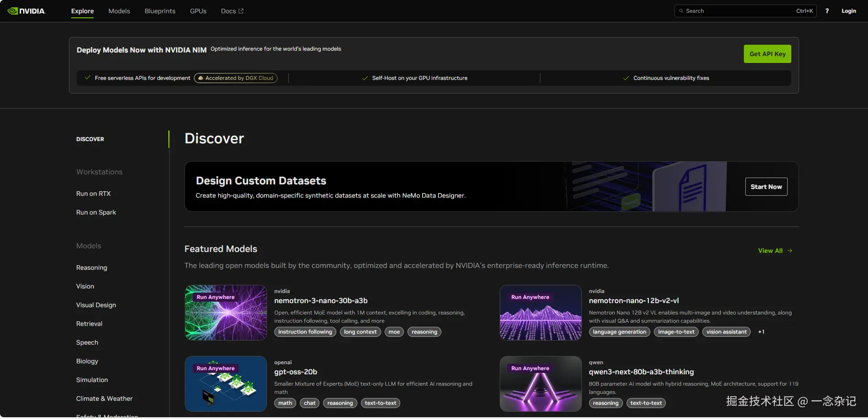Click the nemotron-3-nano-30b-a3b model title
Screen dimensions: 868x419
tap(321, 301)
